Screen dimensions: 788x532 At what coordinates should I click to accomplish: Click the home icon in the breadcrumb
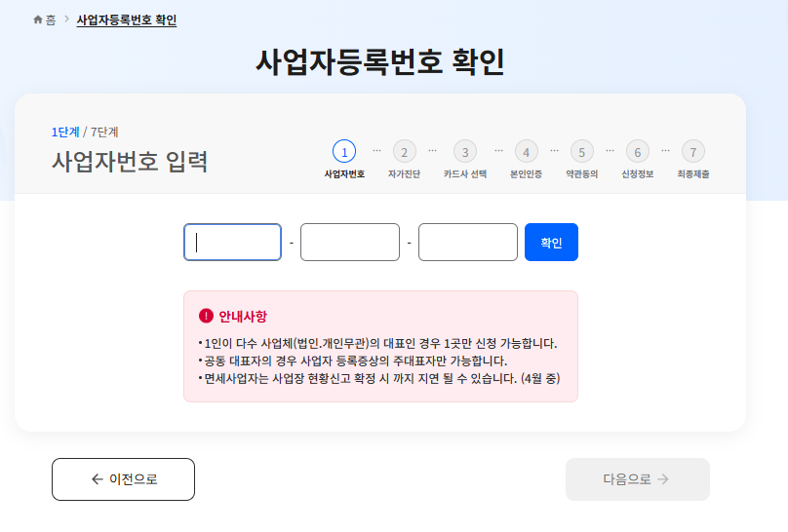tap(38, 19)
